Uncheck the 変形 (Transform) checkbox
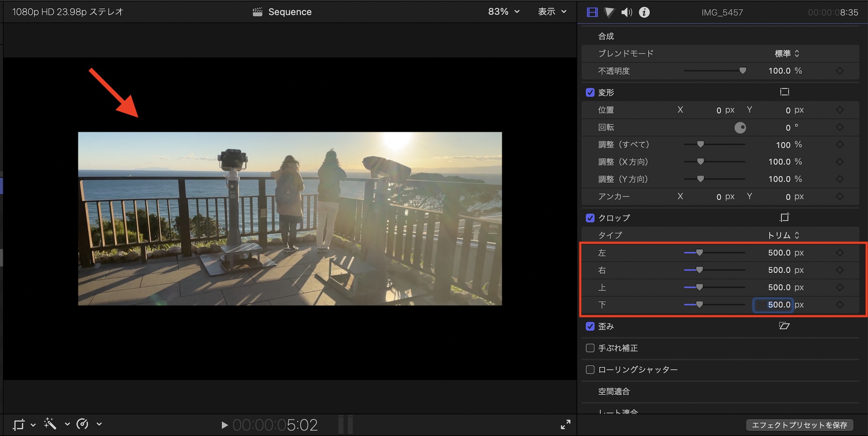The image size is (868, 436). pos(590,92)
